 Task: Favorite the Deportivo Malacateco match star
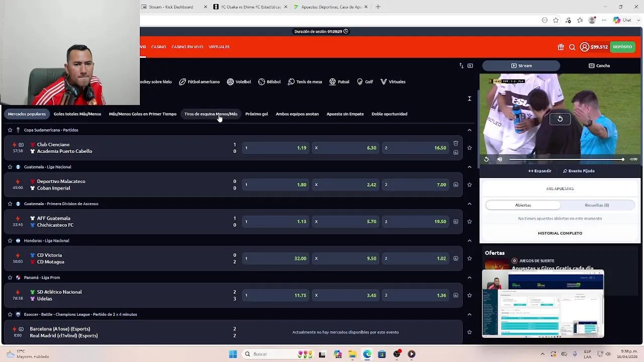tap(469, 185)
